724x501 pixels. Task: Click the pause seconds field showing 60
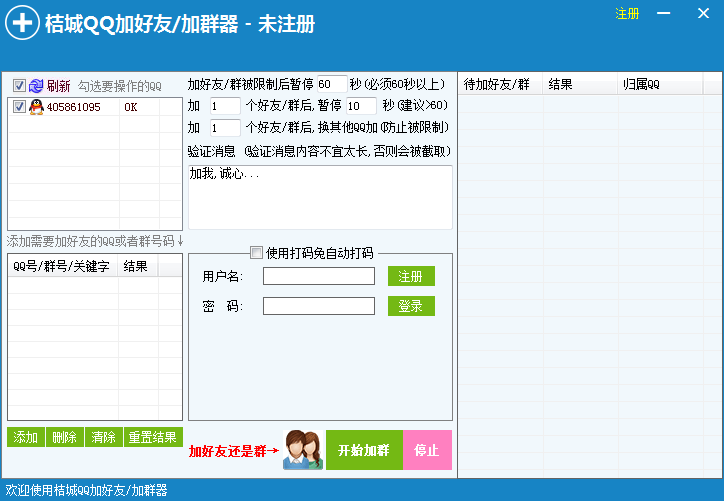coord(332,84)
